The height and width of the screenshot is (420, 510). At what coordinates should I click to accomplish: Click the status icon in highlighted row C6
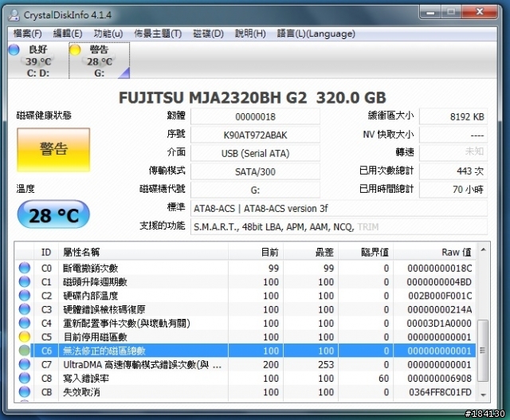click(x=25, y=351)
